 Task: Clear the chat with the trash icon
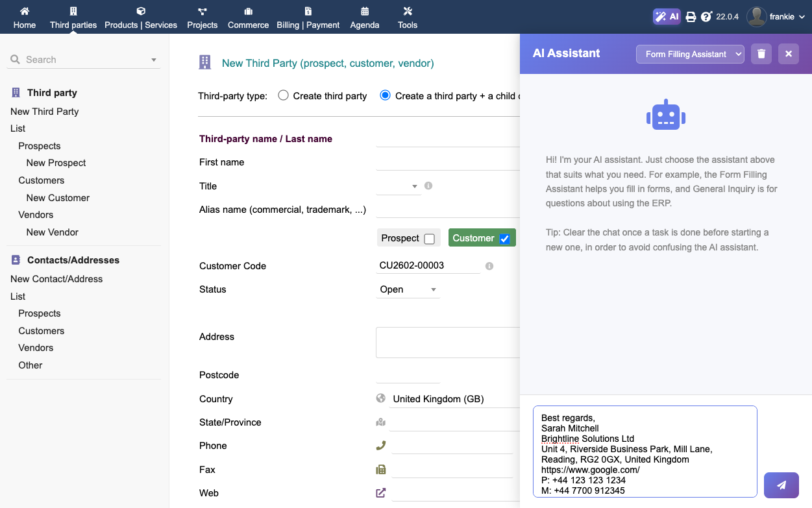click(x=761, y=54)
